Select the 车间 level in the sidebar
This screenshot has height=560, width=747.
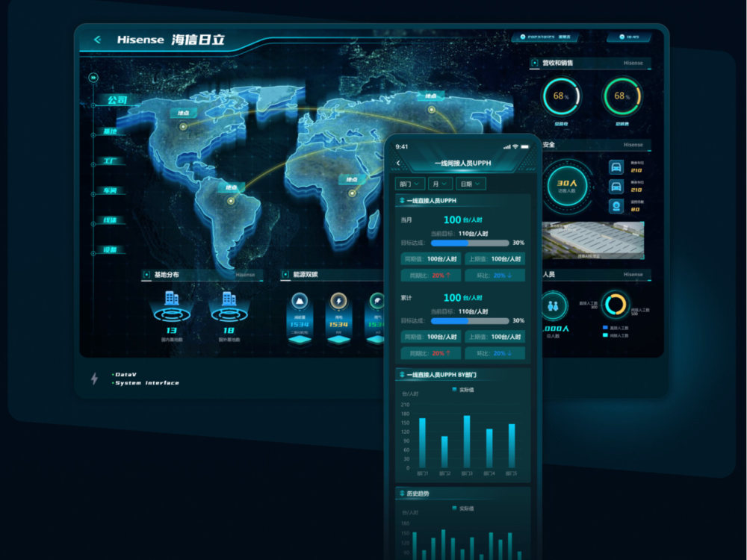(110, 190)
